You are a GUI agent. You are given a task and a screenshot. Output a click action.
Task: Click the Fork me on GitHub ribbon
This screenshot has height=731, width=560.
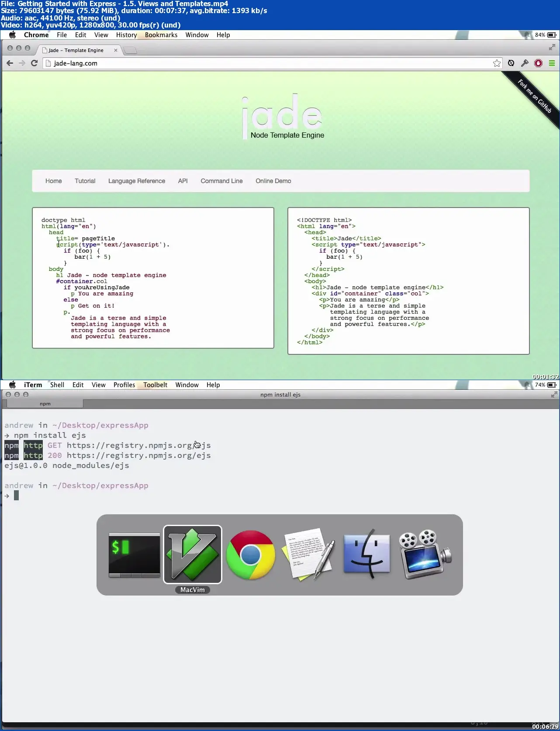pos(535,96)
